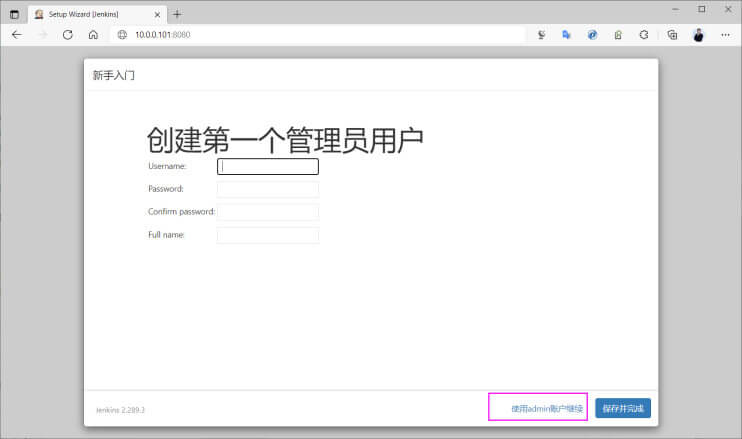Minimize the browser window

pos(675,9)
